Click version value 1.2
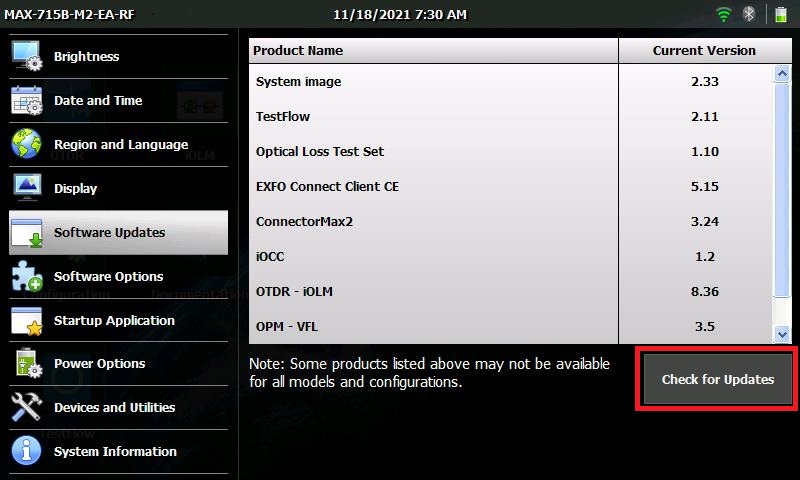This screenshot has width=800, height=480. pos(705,257)
